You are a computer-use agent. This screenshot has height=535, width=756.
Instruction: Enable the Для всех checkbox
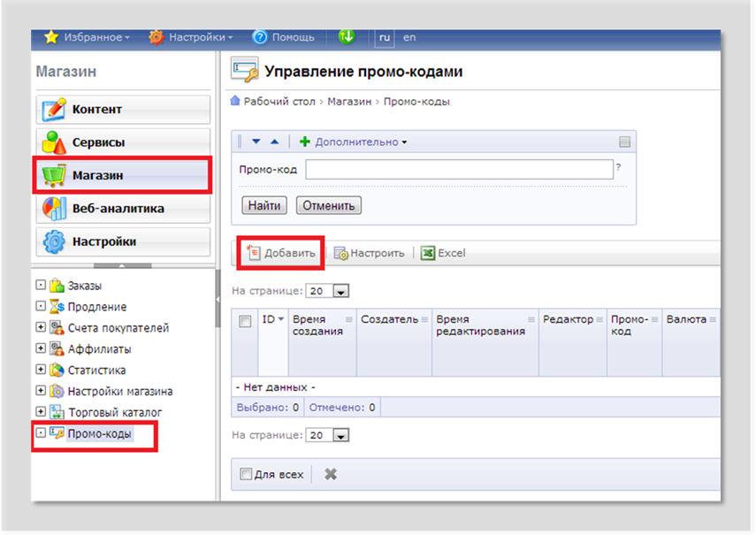247,475
